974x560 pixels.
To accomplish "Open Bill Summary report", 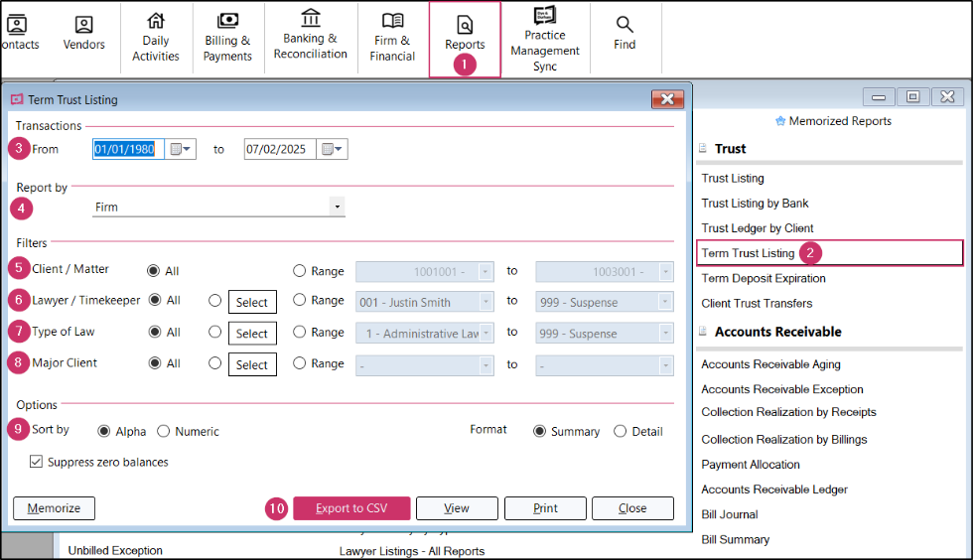I will (735, 539).
